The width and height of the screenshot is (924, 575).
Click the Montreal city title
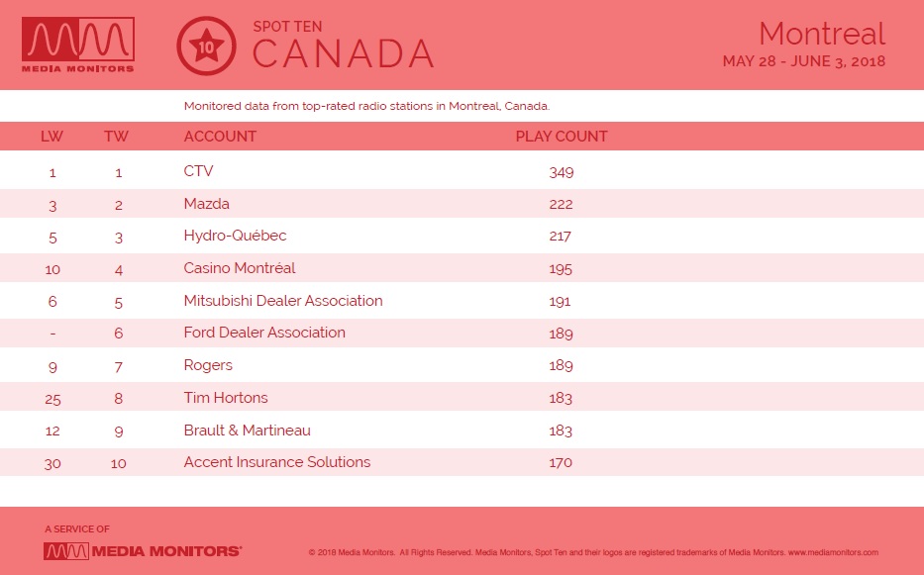[822, 34]
